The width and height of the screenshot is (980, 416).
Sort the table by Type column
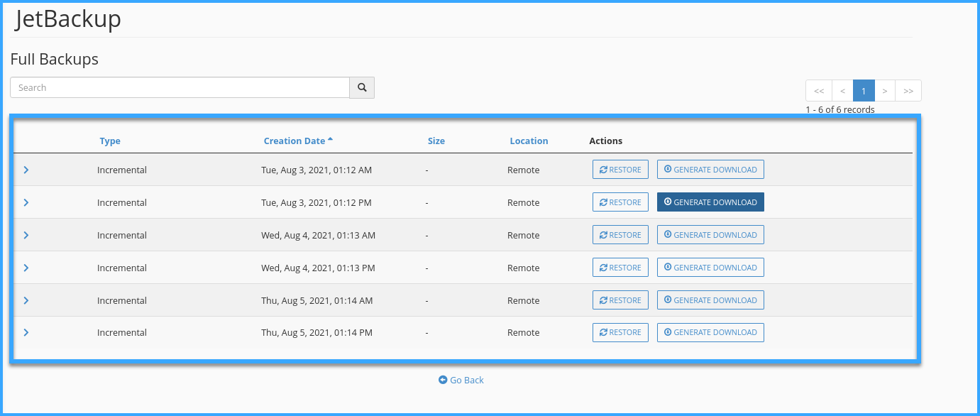(110, 141)
